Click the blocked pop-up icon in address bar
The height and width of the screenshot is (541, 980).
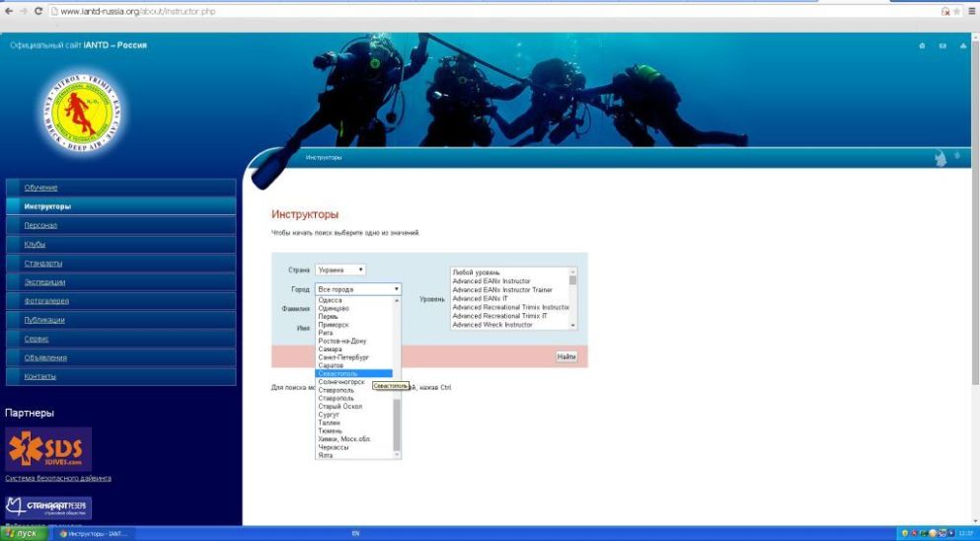point(945,11)
